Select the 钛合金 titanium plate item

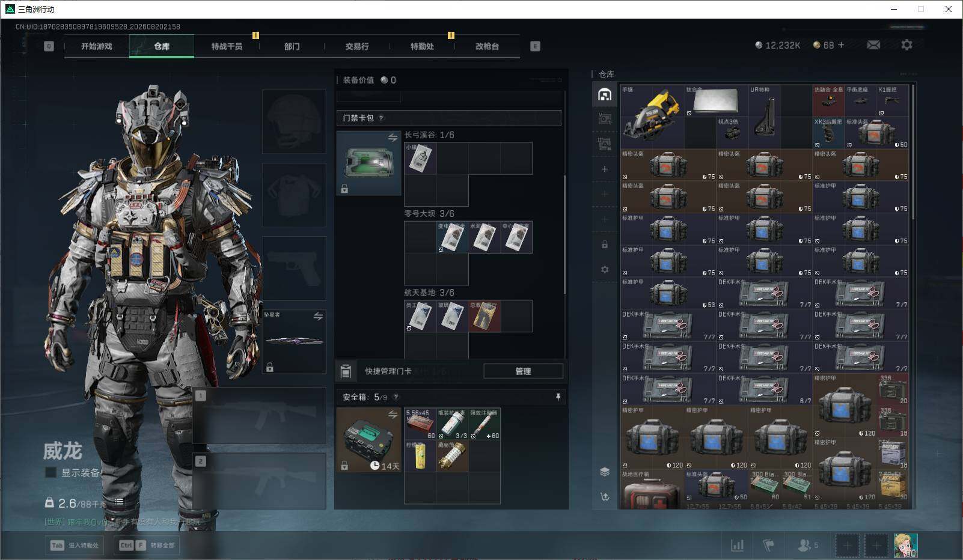(717, 101)
